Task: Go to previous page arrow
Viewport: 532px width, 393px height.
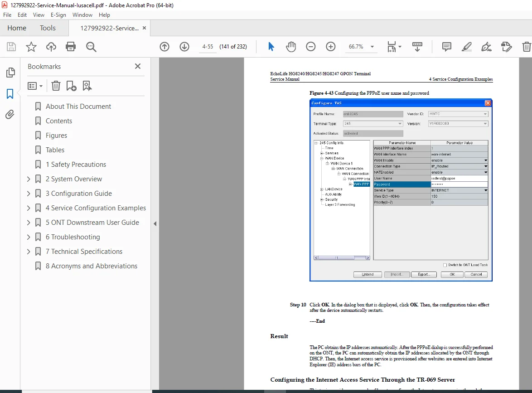Action: click(164, 47)
